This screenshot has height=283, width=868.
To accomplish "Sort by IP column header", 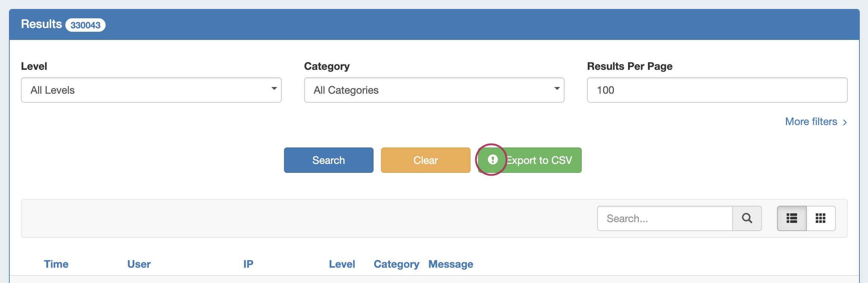I will coord(248,264).
